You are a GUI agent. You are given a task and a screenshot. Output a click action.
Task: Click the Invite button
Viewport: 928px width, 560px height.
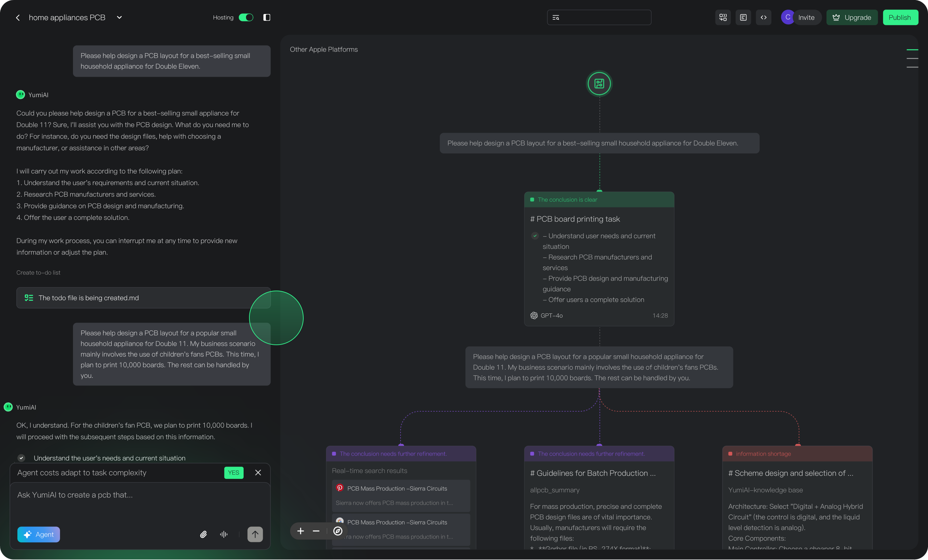pyautogui.click(x=806, y=17)
